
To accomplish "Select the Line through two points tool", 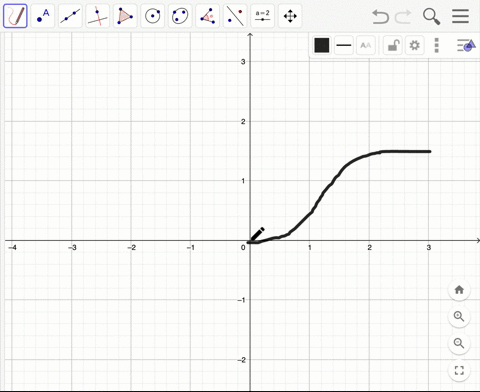I will click(x=70, y=16).
